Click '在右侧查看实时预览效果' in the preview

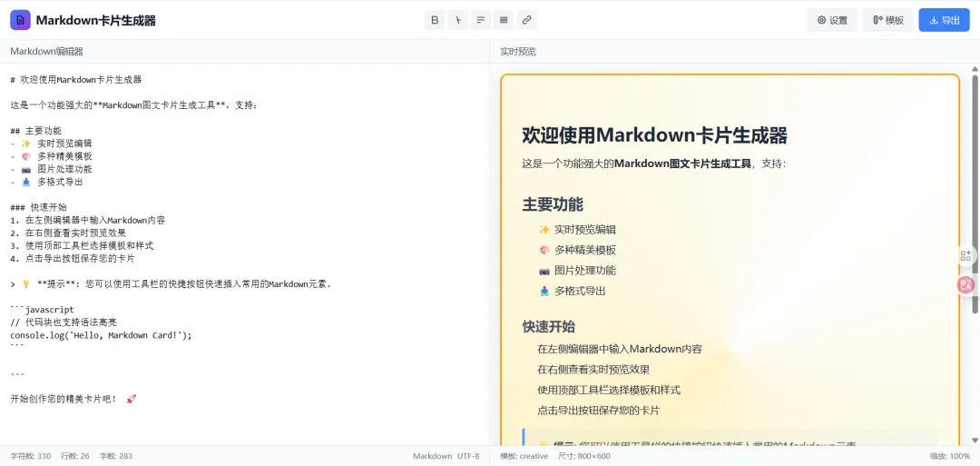(593, 369)
